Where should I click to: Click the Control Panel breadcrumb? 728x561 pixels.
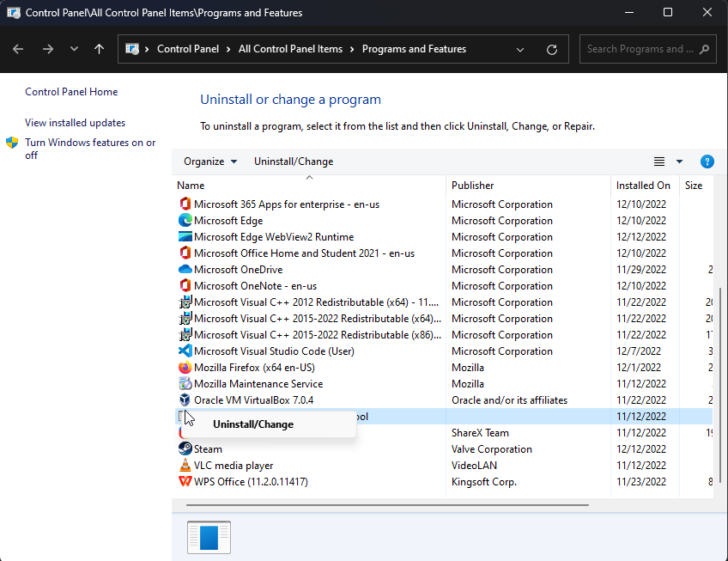[188, 49]
